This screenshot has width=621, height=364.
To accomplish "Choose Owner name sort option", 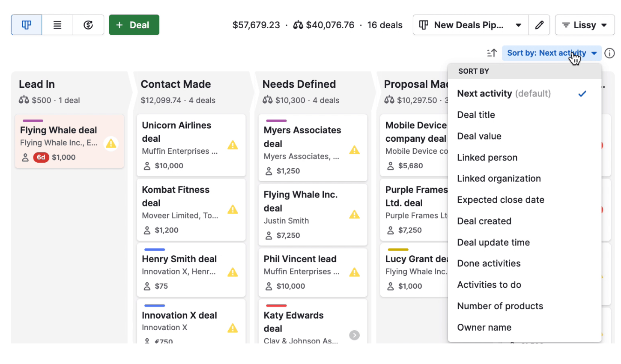I will (x=484, y=328).
